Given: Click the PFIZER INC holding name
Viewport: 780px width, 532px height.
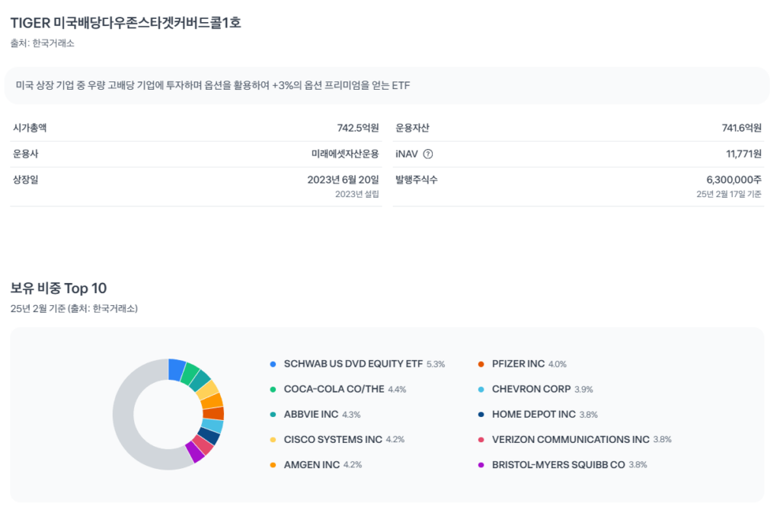Looking at the screenshot, I should [x=518, y=364].
